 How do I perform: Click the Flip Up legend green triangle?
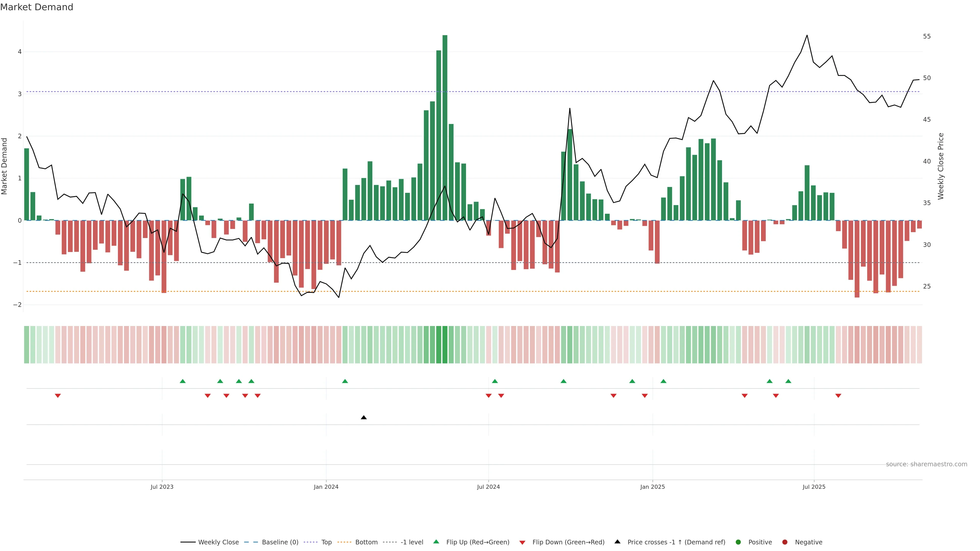click(436, 542)
